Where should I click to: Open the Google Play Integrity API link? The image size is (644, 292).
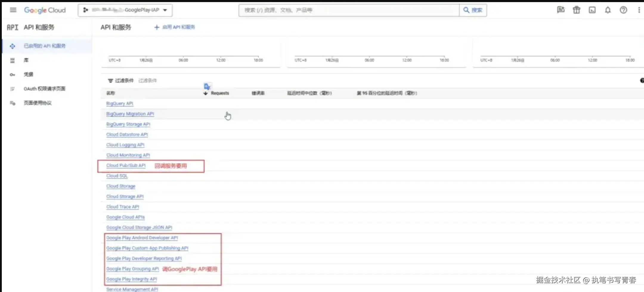131,279
